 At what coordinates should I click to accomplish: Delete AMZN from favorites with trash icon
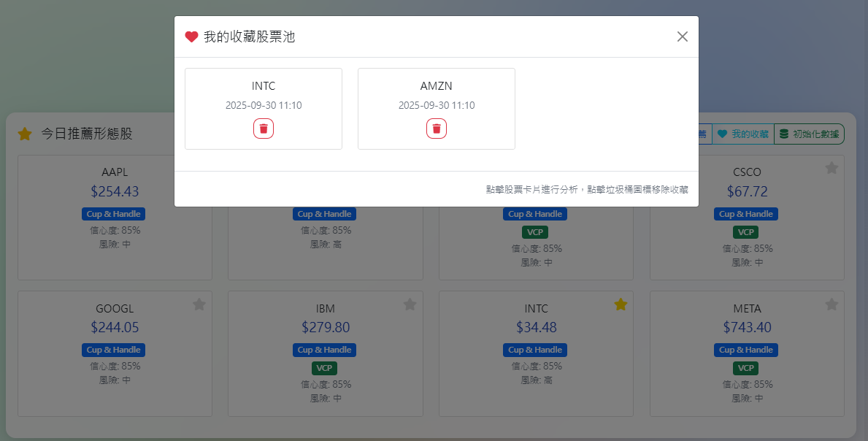click(x=437, y=129)
